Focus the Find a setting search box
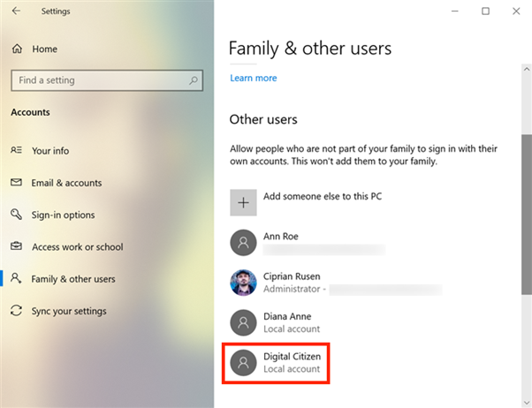 point(97,80)
